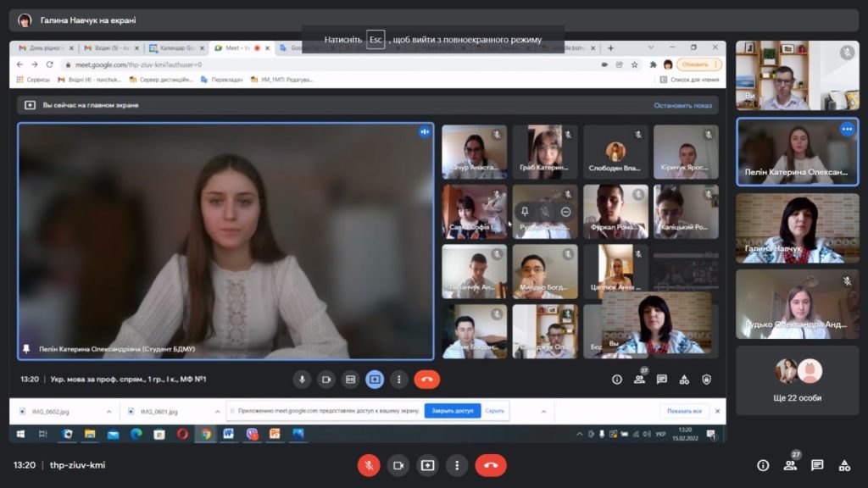Open more options in shared Meet window

[x=399, y=380]
